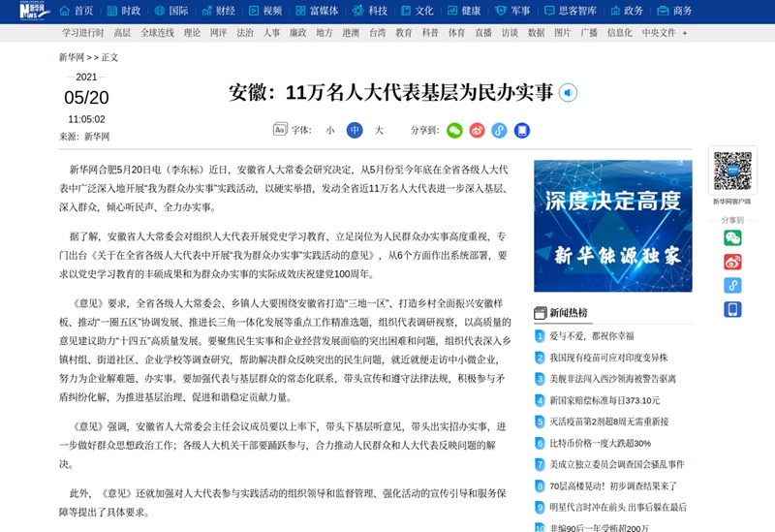Screen dimensions: 775x532
Task: Click 新华网 breadcrumb link
Action: (x=71, y=57)
